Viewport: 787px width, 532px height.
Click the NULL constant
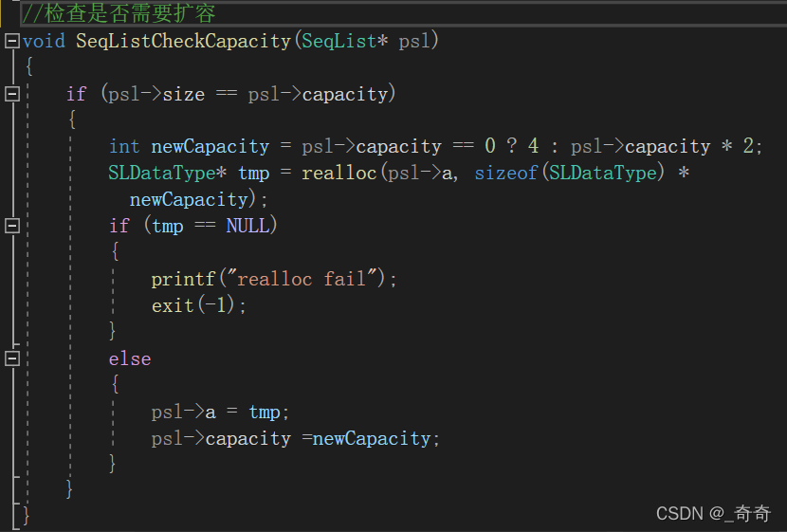point(247,226)
